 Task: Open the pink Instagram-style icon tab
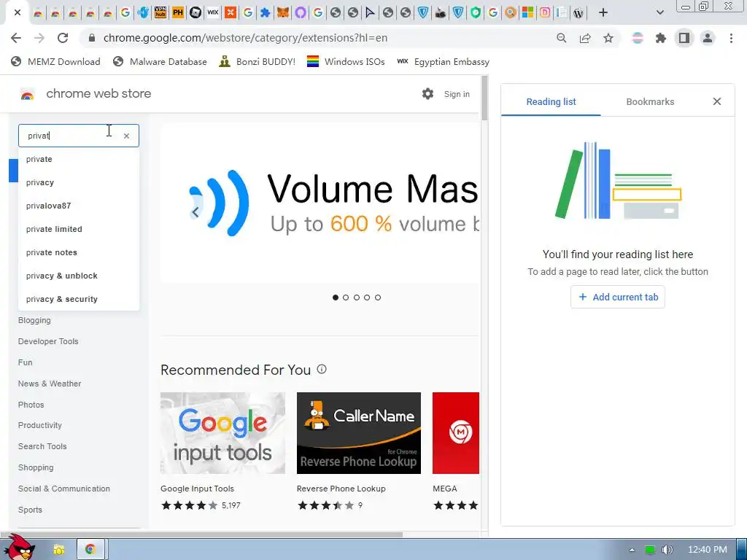[545, 12]
